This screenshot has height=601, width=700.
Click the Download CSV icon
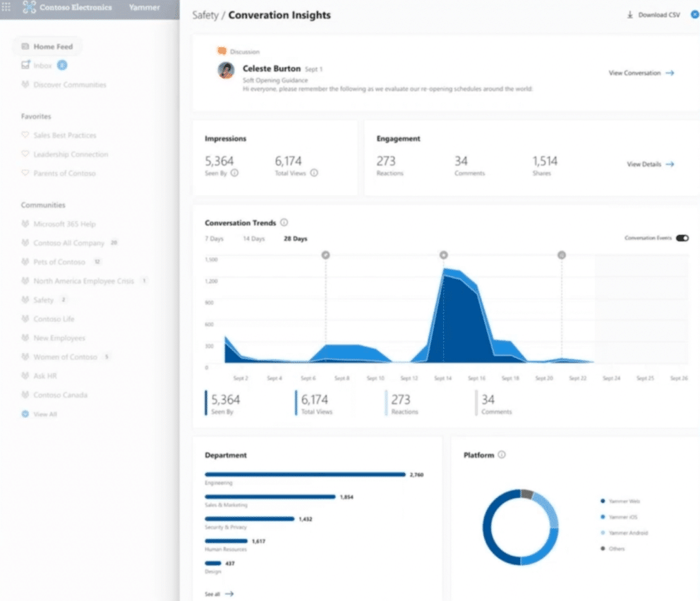(x=630, y=14)
